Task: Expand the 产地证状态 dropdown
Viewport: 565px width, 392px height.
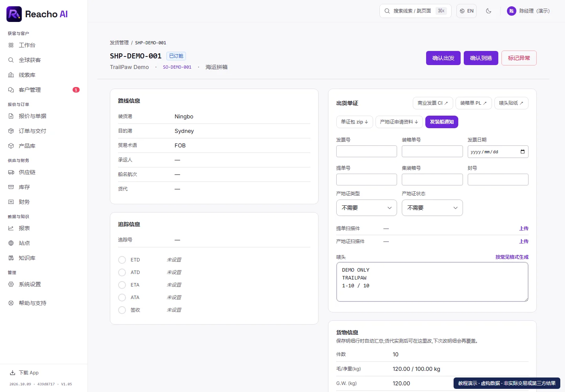Action: (432, 208)
